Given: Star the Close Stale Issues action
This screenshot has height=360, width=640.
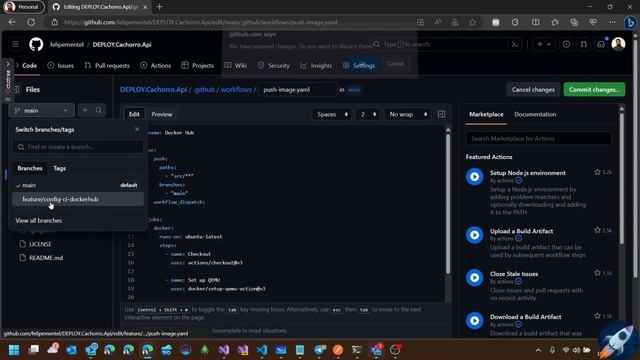Looking at the screenshot, I should 598,273.
